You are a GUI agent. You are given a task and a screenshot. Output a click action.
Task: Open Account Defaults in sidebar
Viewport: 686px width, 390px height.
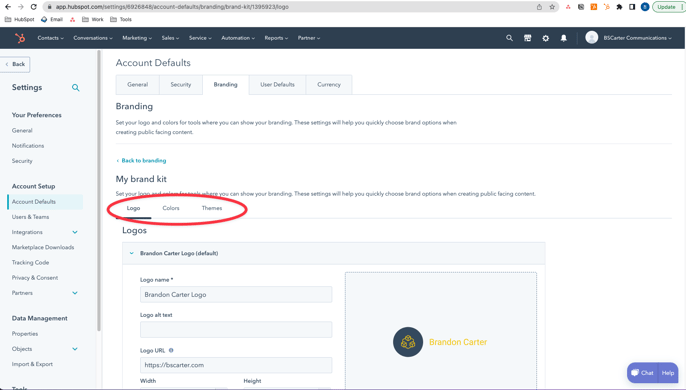coord(46,202)
